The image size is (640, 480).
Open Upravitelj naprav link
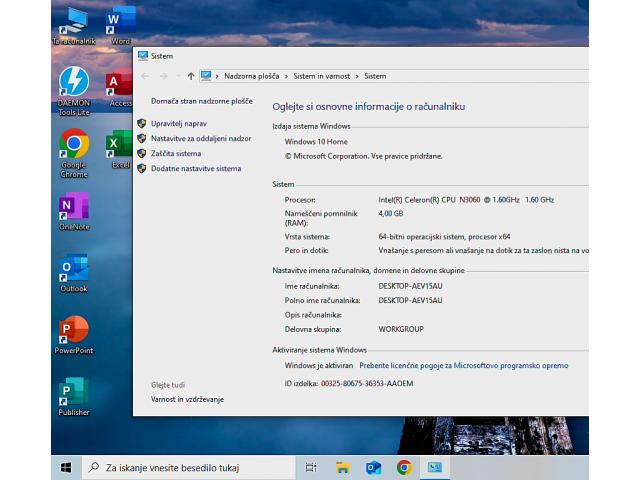tap(179, 123)
